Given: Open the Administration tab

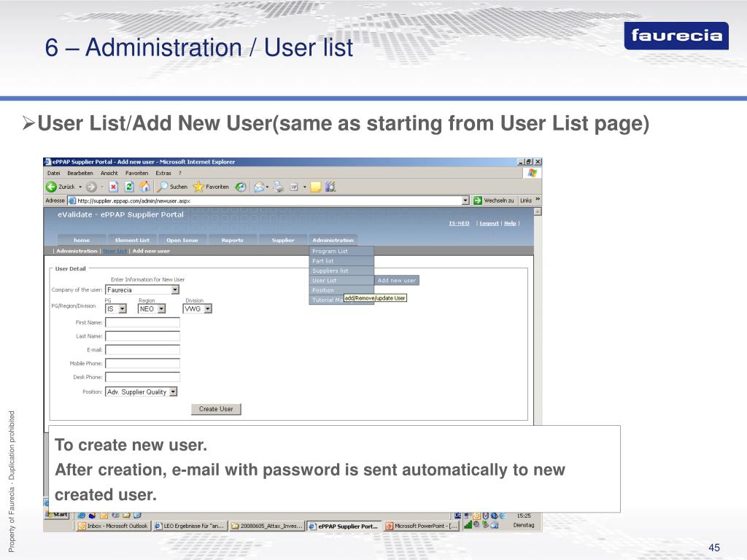Looking at the screenshot, I should (333, 240).
